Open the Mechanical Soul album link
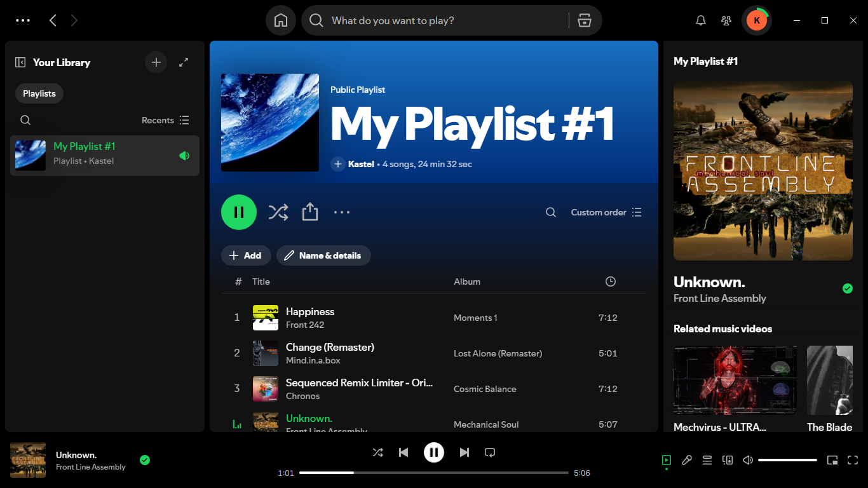 point(486,424)
